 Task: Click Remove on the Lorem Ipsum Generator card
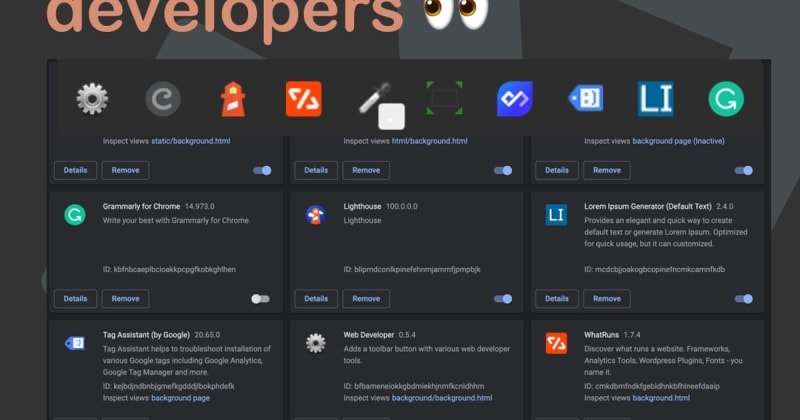pyautogui.click(x=607, y=298)
